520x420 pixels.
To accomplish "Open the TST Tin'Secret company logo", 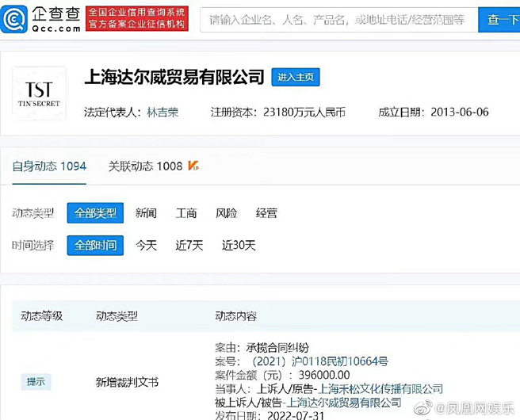I will point(39,94).
